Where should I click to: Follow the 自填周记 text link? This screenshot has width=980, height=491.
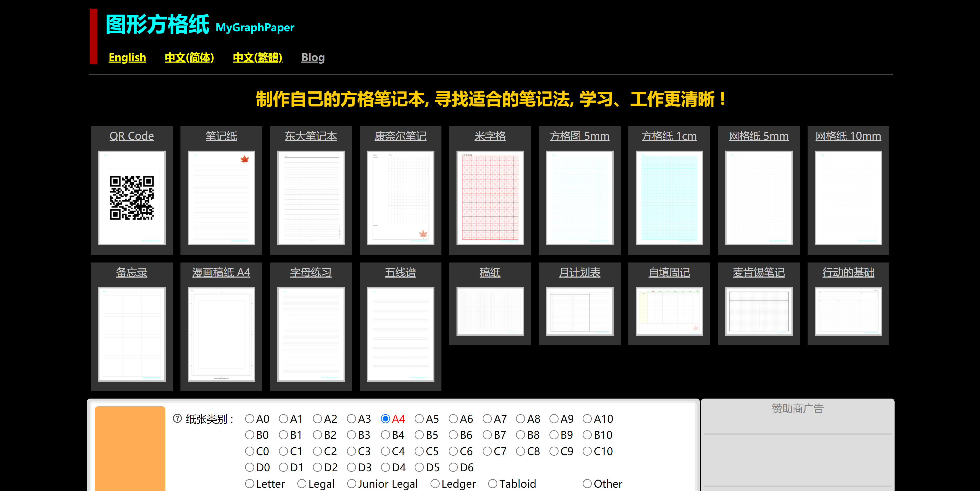pyautogui.click(x=669, y=272)
